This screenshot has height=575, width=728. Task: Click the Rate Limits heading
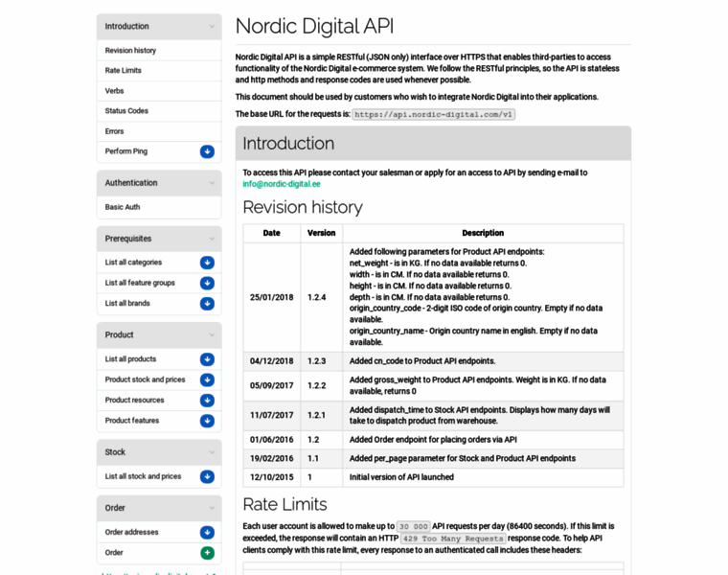[x=284, y=505]
